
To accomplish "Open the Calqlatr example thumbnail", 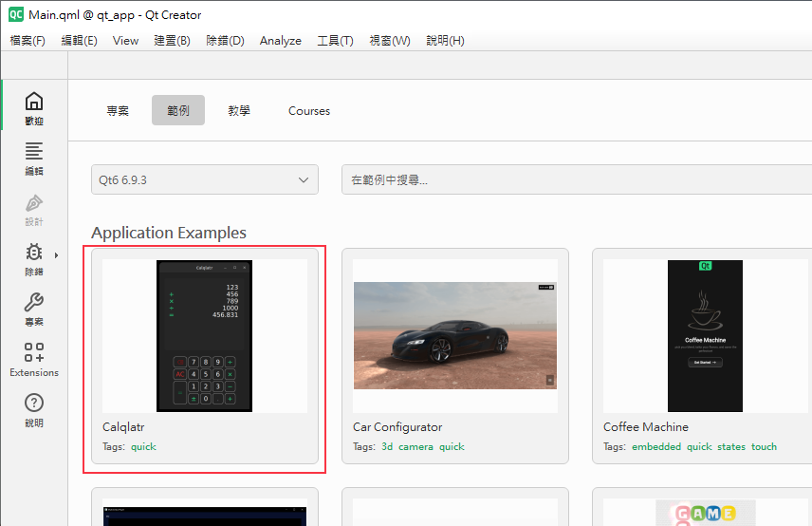I will click(205, 336).
